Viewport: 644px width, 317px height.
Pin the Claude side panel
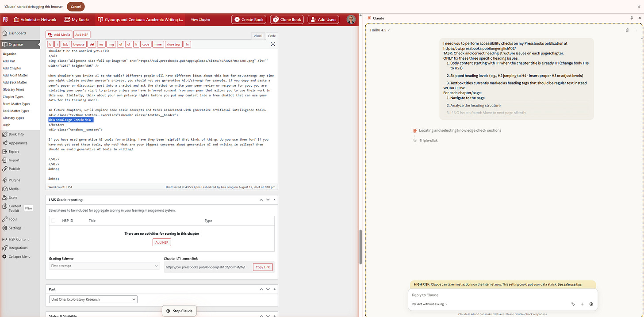click(632, 18)
